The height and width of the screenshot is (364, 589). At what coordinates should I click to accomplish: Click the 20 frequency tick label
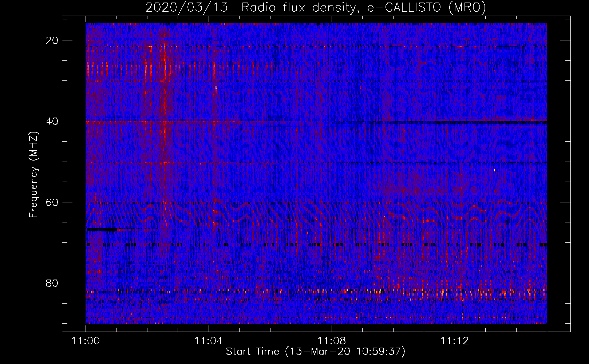click(x=52, y=40)
